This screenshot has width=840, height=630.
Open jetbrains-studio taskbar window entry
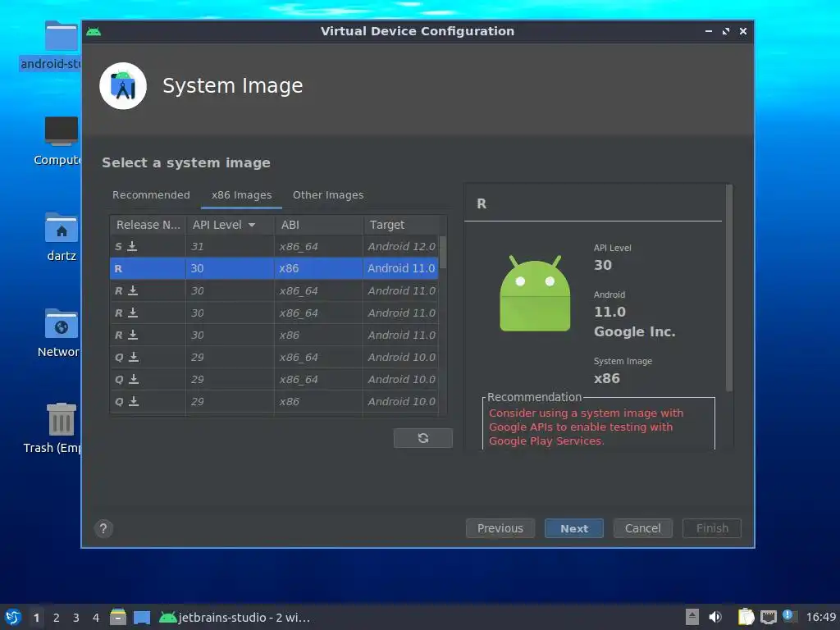235,618
